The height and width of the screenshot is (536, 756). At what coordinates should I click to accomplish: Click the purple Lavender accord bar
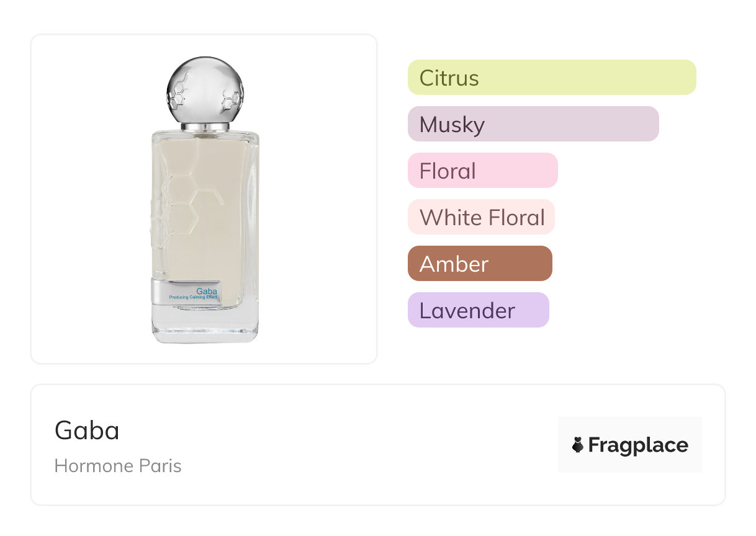[x=478, y=310]
